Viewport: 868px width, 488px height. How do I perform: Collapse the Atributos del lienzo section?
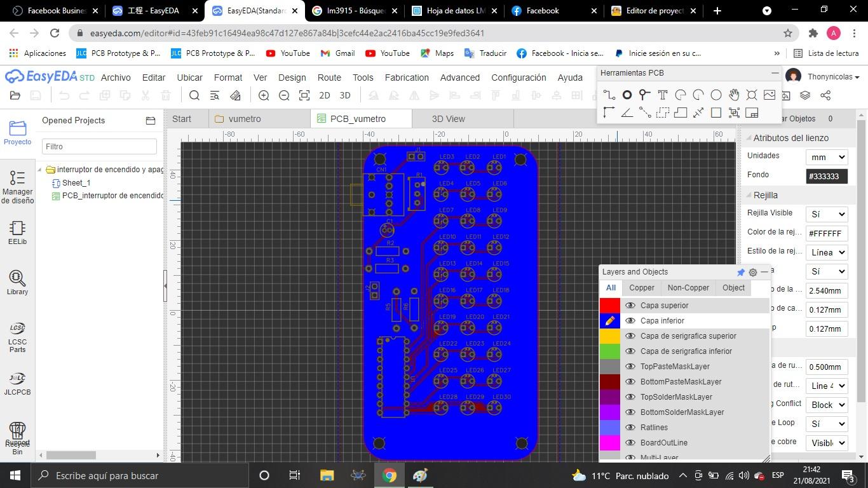[x=749, y=138]
